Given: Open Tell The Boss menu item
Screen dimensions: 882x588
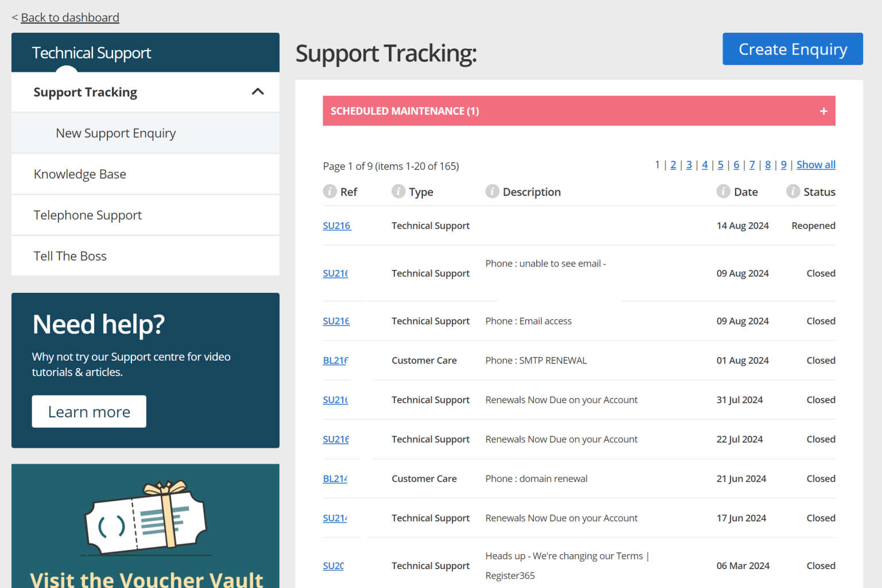Looking at the screenshot, I should click(x=145, y=256).
